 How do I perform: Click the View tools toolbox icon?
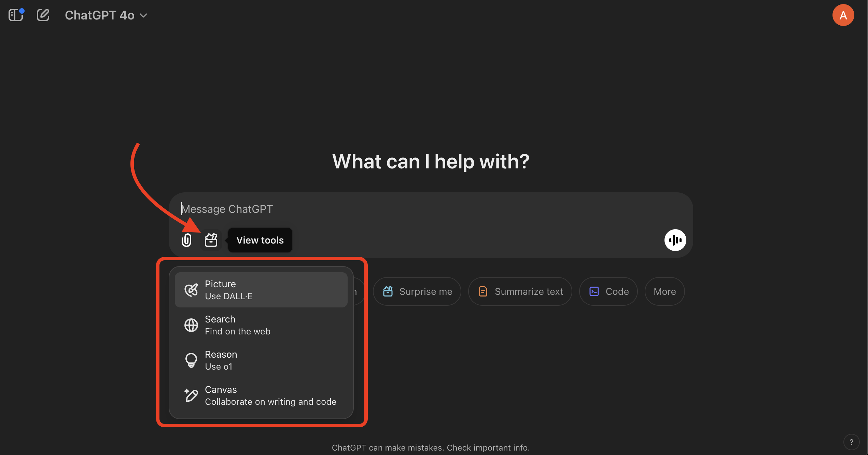point(211,240)
